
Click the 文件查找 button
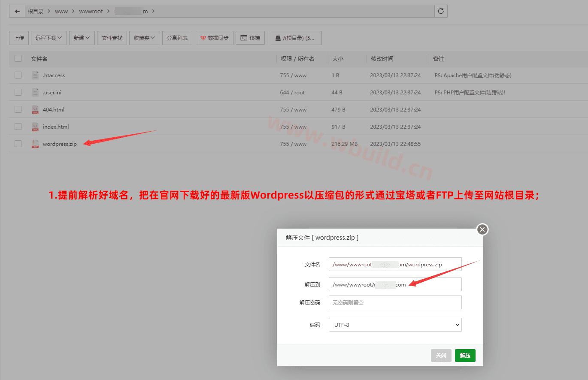[x=112, y=38]
